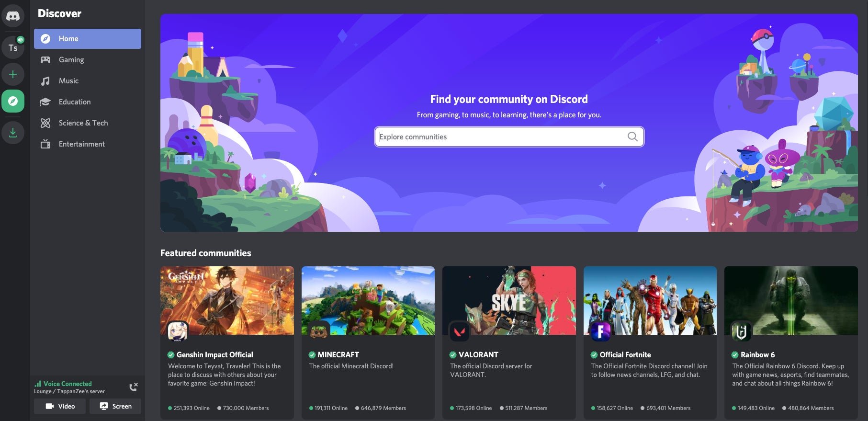Click the Genshin Impact banner image
This screenshot has height=421, width=868.
coord(227,300)
